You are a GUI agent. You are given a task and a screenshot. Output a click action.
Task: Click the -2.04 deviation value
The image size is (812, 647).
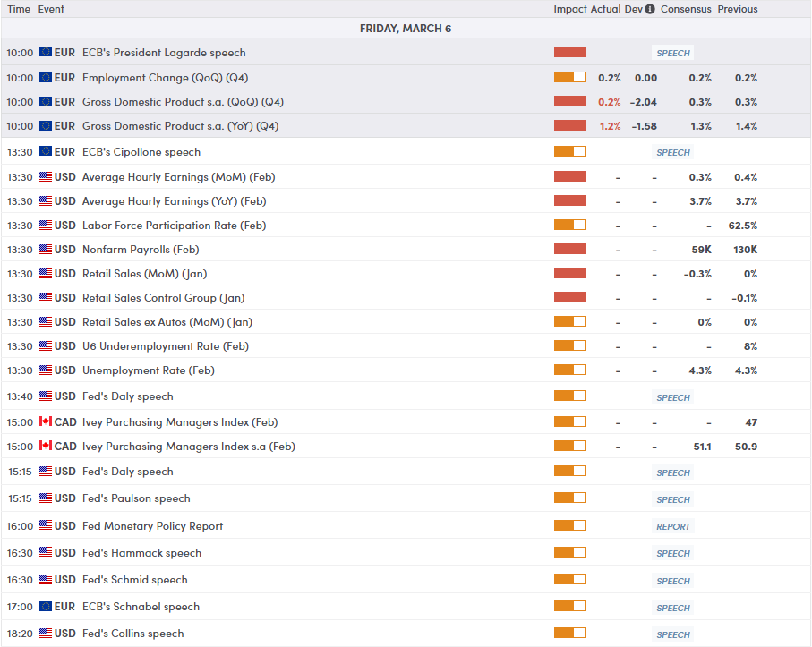click(643, 102)
